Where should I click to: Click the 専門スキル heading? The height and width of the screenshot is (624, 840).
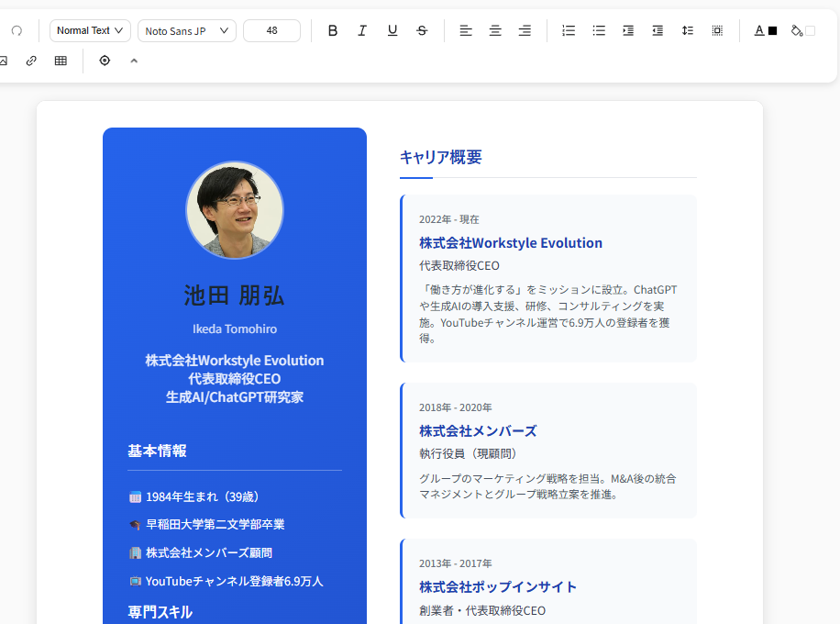160,612
